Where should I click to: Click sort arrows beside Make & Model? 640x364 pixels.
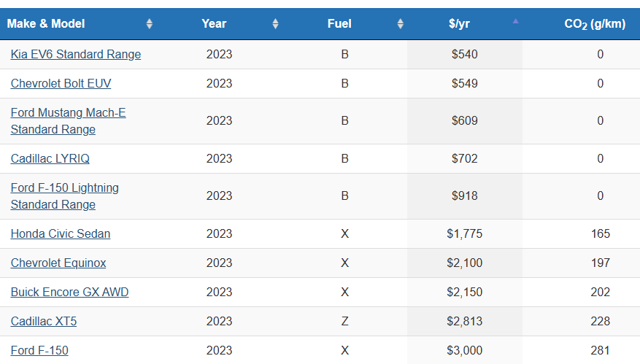point(150,24)
